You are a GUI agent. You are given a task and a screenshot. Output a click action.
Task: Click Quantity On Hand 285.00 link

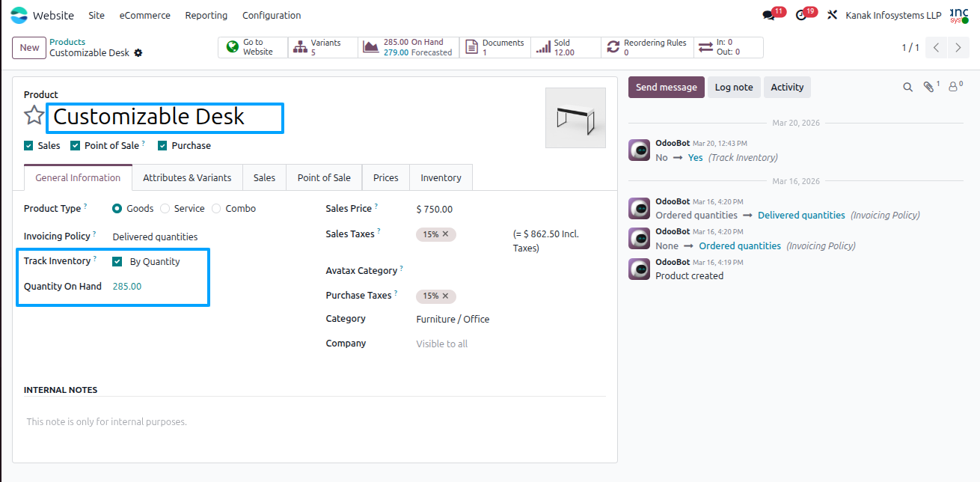click(x=126, y=287)
